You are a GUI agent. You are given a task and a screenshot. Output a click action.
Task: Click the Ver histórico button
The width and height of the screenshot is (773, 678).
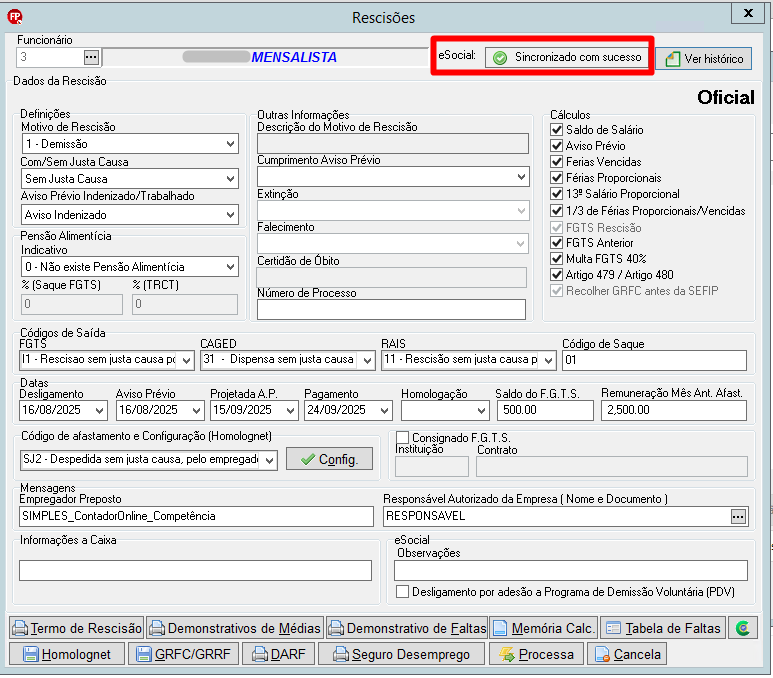pos(703,59)
